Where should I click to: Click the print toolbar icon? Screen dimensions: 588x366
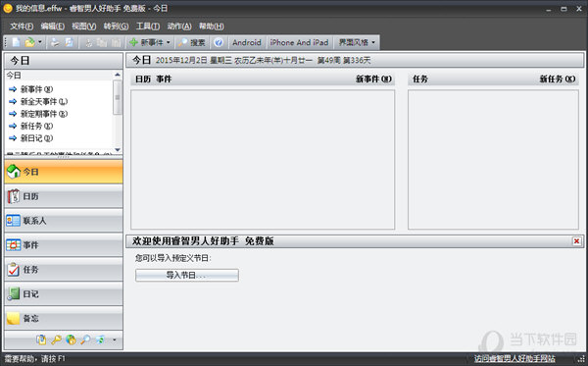[x=55, y=42]
